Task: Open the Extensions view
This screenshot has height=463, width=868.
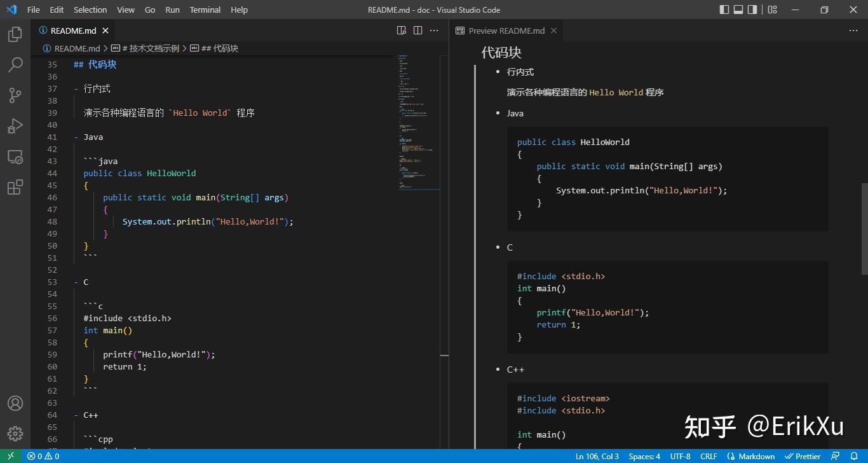Action: coord(15,187)
